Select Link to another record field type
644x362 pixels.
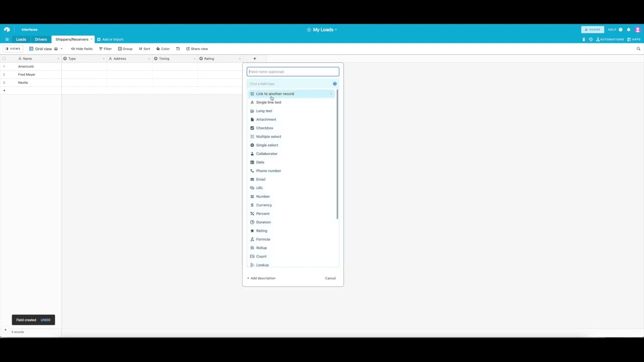291,94
